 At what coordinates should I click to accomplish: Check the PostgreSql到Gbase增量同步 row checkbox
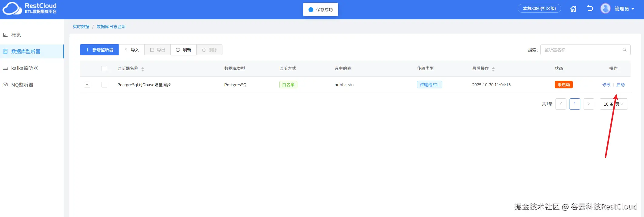click(104, 85)
